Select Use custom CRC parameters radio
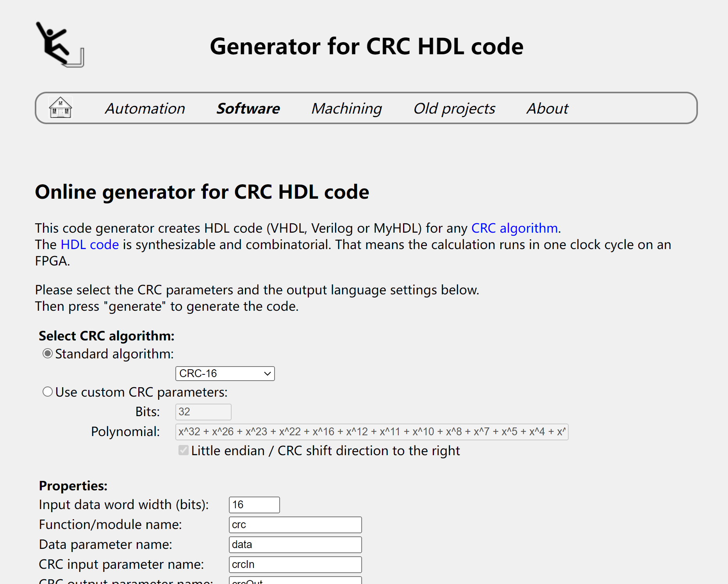 (x=48, y=392)
